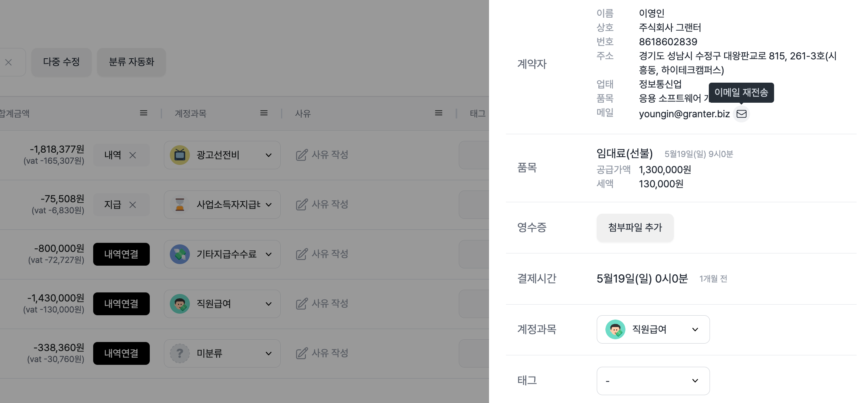
Task: Expand the 기타지급수수료 account dropdown
Action: coord(268,254)
